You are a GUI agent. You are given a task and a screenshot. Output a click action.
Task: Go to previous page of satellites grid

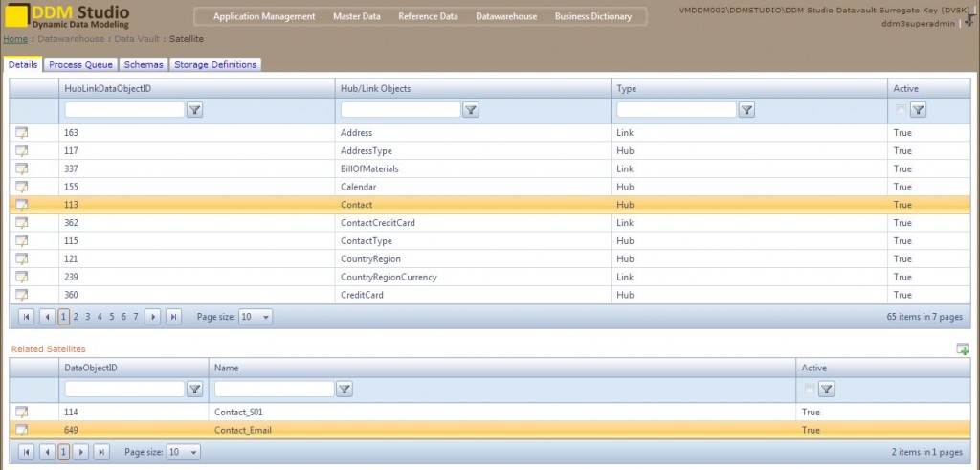pyautogui.click(x=47, y=452)
